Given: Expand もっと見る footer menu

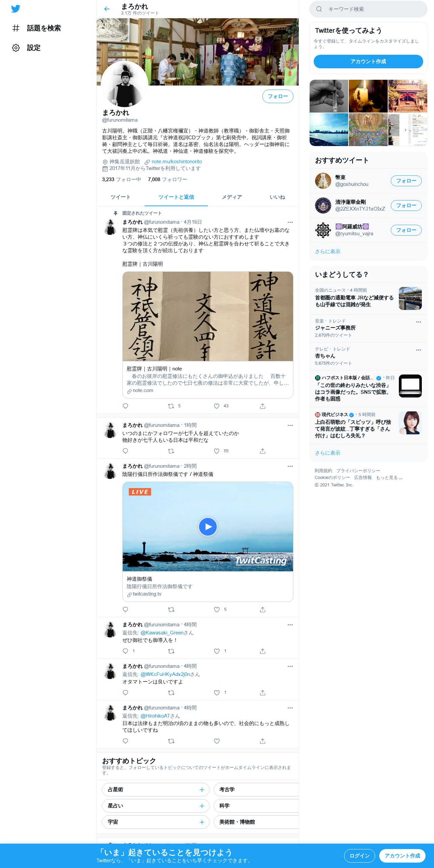Looking at the screenshot, I should pos(389,478).
